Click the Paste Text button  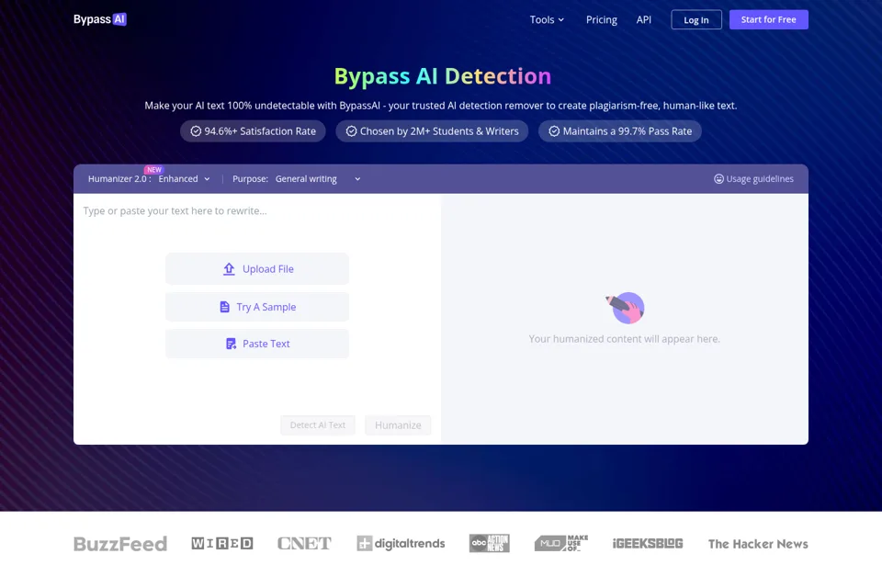[x=257, y=344]
